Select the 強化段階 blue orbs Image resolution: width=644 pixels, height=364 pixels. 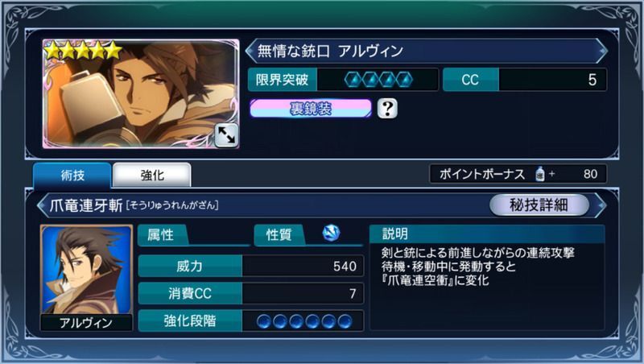pyautogui.click(x=304, y=321)
